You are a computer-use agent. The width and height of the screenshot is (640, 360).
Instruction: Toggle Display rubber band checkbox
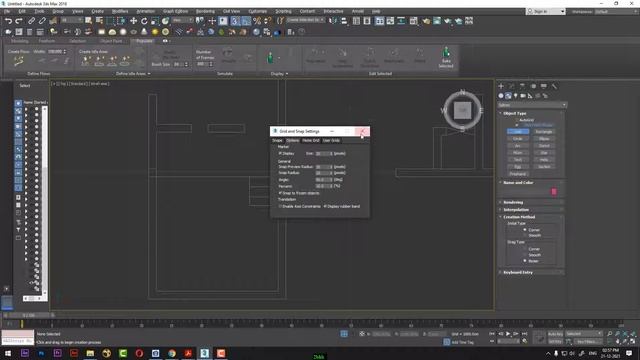pyautogui.click(x=325, y=207)
